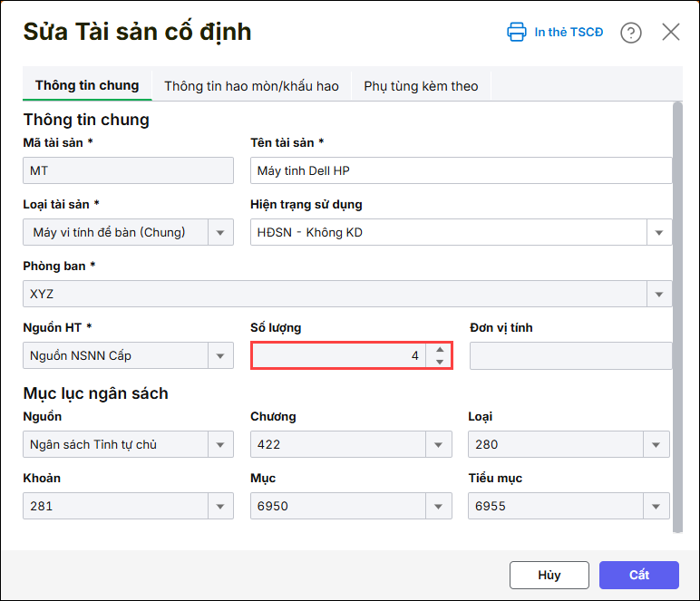This screenshot has width=700, height=601.
Task: Decrease Số lượng with the down arrow
Action: click(x=440, y=362)
